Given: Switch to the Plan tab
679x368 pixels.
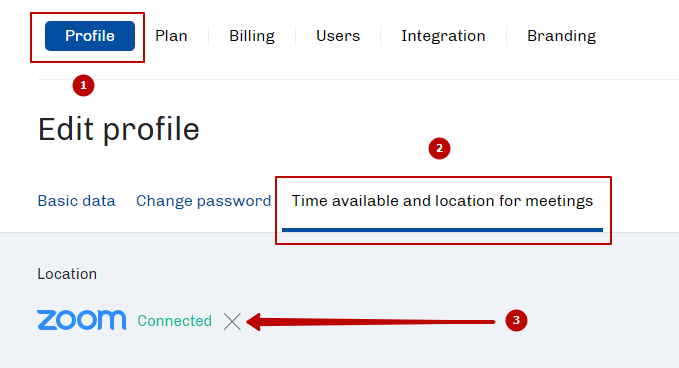Looking at the screenshot, I should (171, 36).
